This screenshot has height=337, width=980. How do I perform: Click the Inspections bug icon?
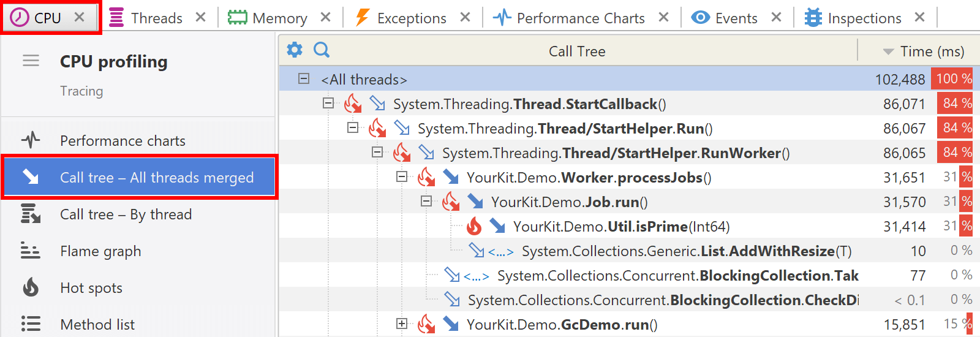pos(813,18)
